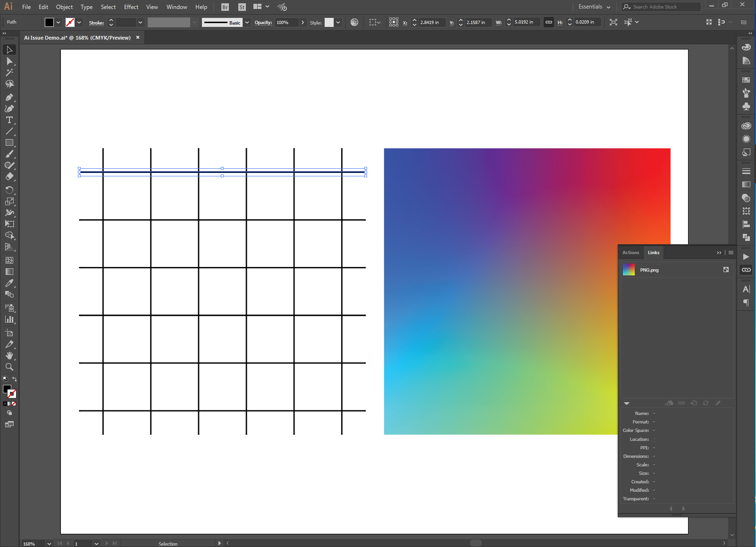Open the Effect menu

(131, 7)
